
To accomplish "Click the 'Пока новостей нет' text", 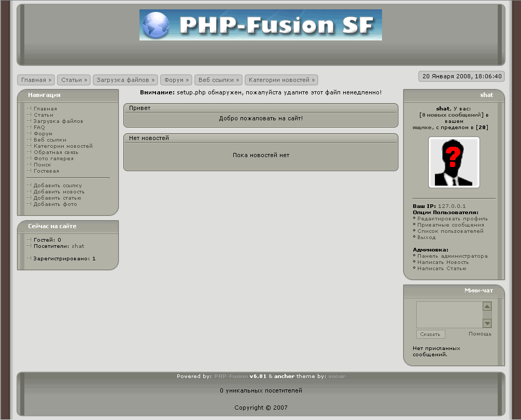I will [x=261, y=155].
